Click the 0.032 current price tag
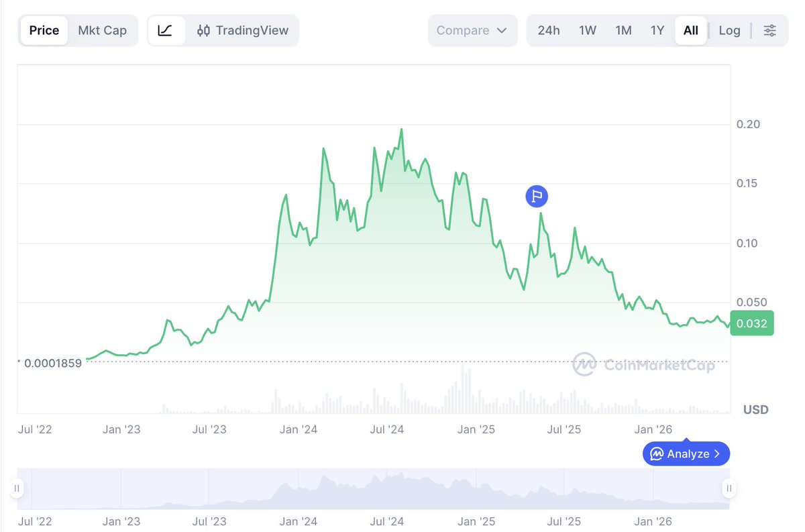805x532 pixels. point(752,323)
